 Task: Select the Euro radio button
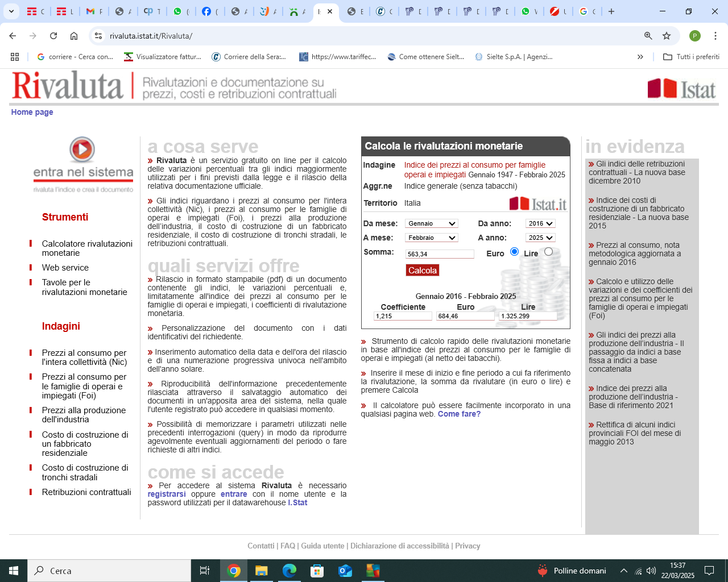click(514, 252)
